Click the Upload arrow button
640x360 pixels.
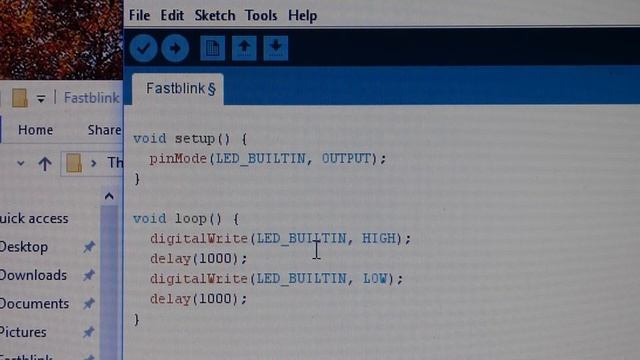(x=175, y=48)
